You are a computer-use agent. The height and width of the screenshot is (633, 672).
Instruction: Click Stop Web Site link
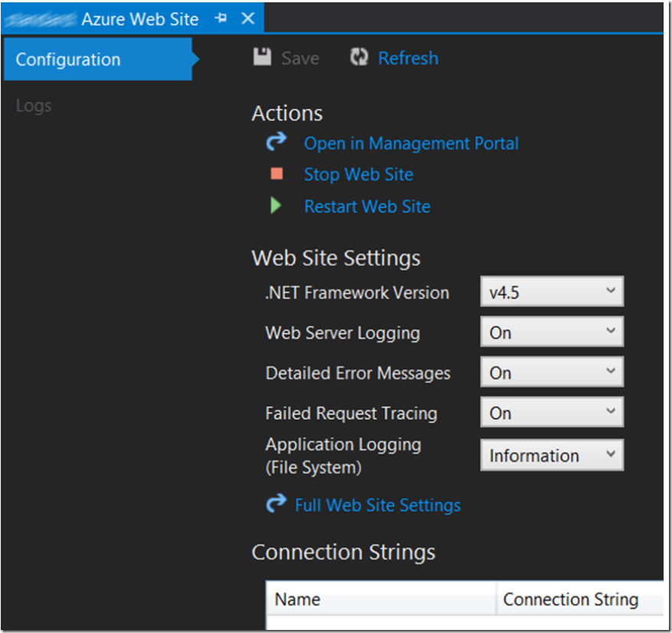[358, 175]
